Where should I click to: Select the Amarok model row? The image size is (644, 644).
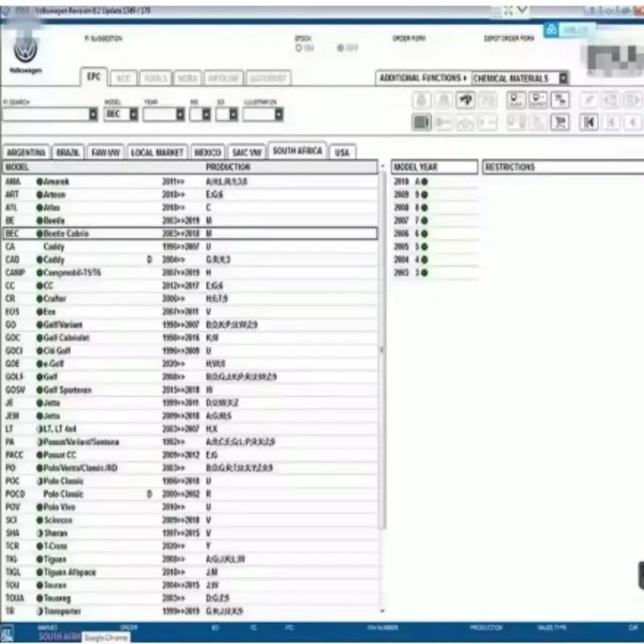pos(190,182)
